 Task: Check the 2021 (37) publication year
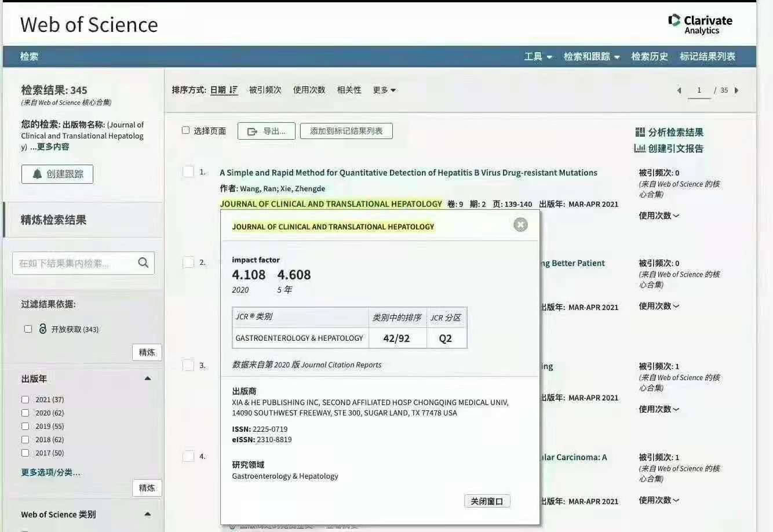coord(25,399)
